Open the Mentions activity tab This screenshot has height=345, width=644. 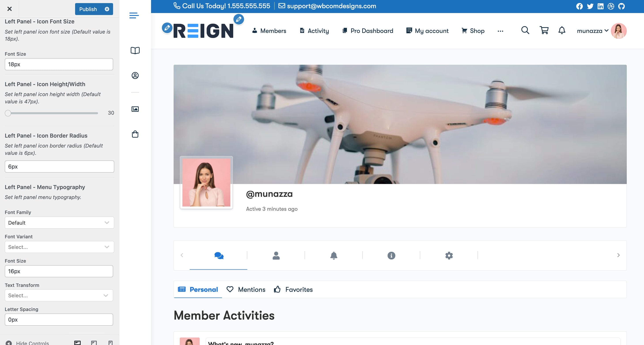coord(246,290)
